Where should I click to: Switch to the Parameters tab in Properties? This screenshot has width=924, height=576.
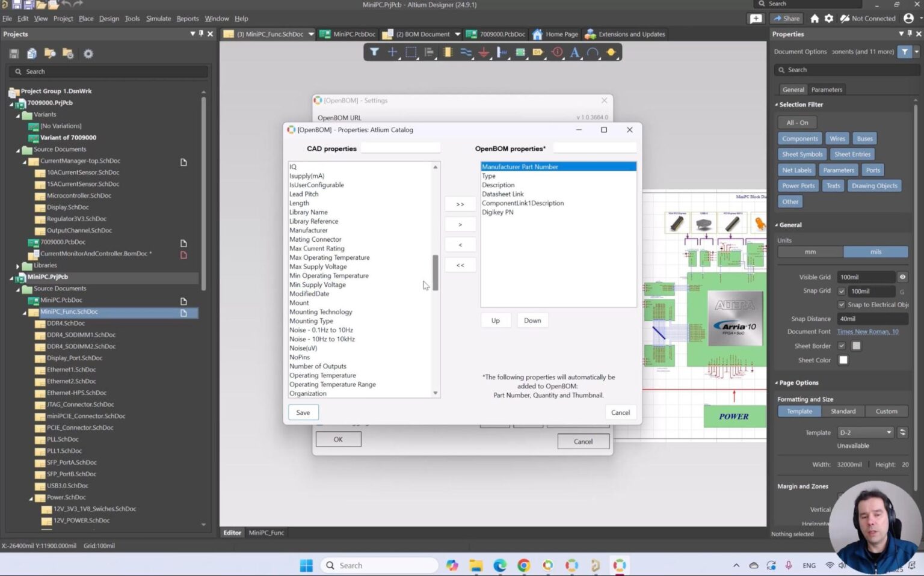click(827, 89)
